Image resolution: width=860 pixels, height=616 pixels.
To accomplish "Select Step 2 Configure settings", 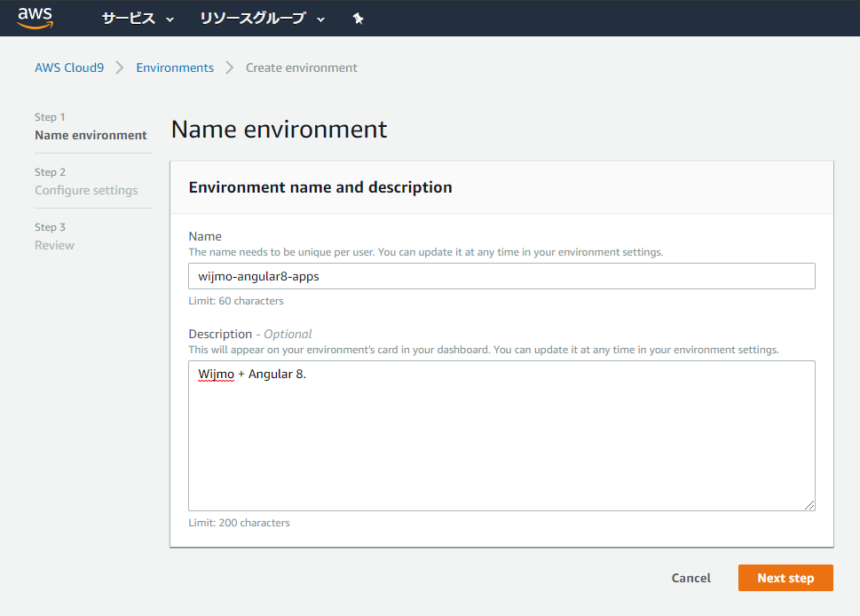I will click(86, 182).
